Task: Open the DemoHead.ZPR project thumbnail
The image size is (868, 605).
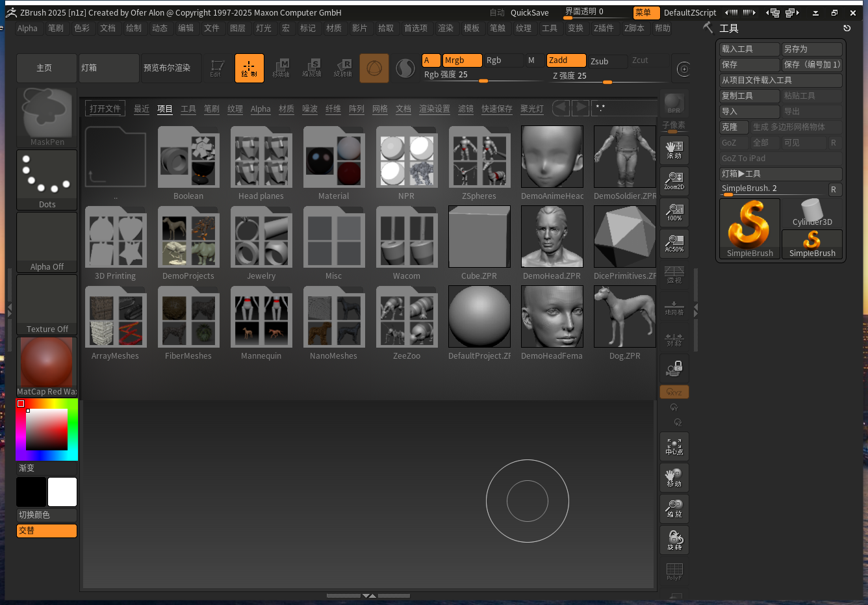Action: [552, 237]
